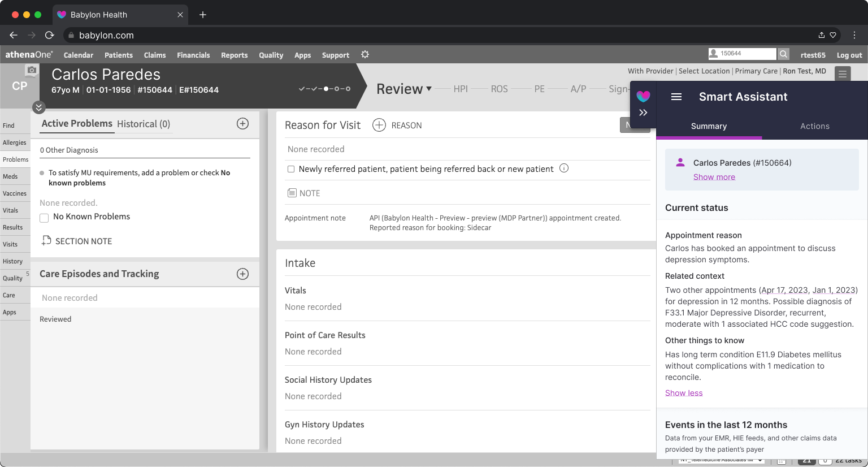Open Reports menu

tap(235, 55)
